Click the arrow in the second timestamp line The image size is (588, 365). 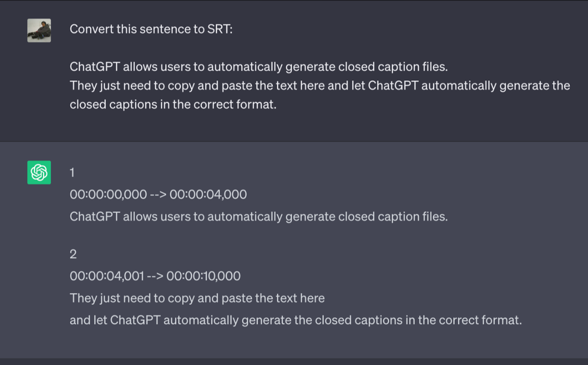[156, 276]
